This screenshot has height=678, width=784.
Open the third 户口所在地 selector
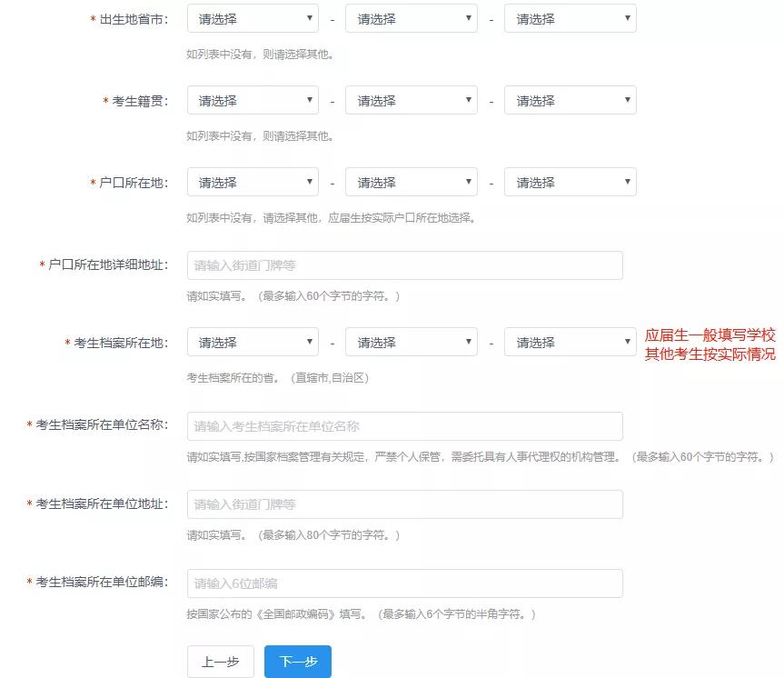tap(570, 182)
